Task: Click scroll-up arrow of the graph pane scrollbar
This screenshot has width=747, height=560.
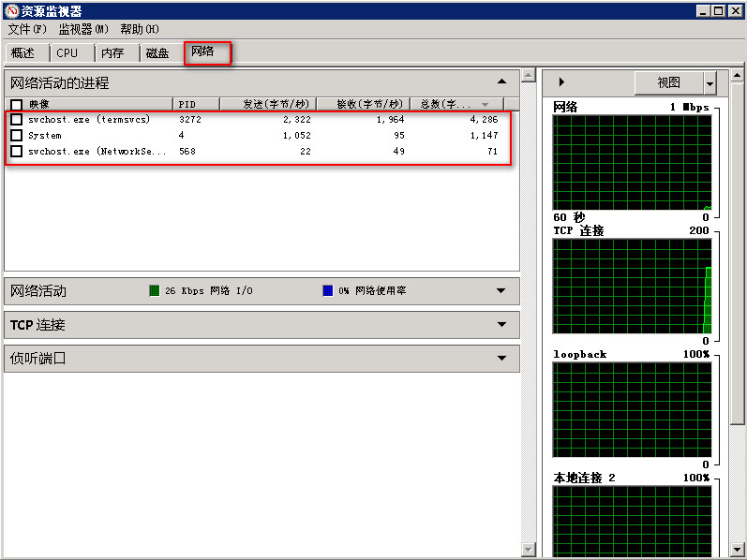Action: coord(737,75)
